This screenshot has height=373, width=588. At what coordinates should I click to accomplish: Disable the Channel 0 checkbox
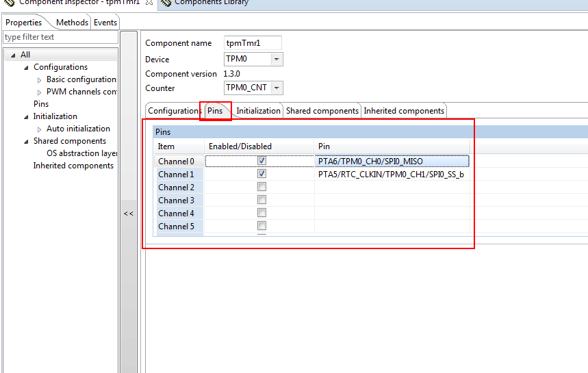coord(261,161)
